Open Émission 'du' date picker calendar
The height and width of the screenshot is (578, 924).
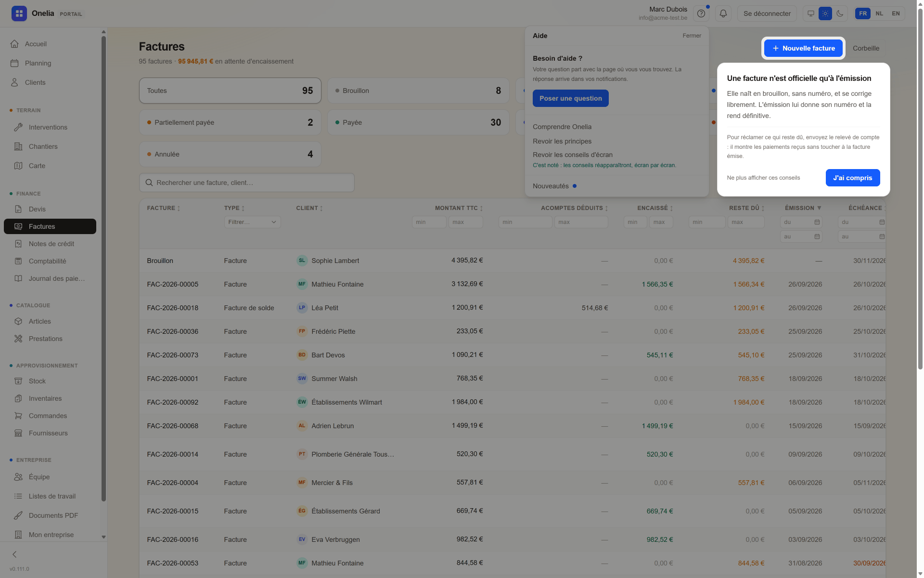pyautogui.click(x=817, y=222)
